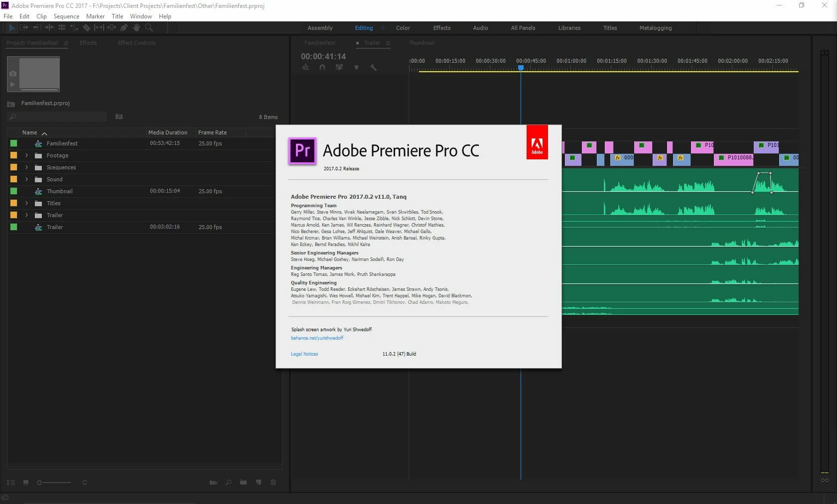
Task: Open timeline display settings wrench
Action: coord(373,67)
